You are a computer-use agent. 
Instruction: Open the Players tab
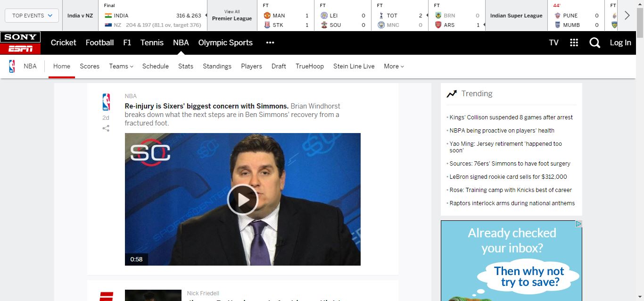click(x=251, y=67)
